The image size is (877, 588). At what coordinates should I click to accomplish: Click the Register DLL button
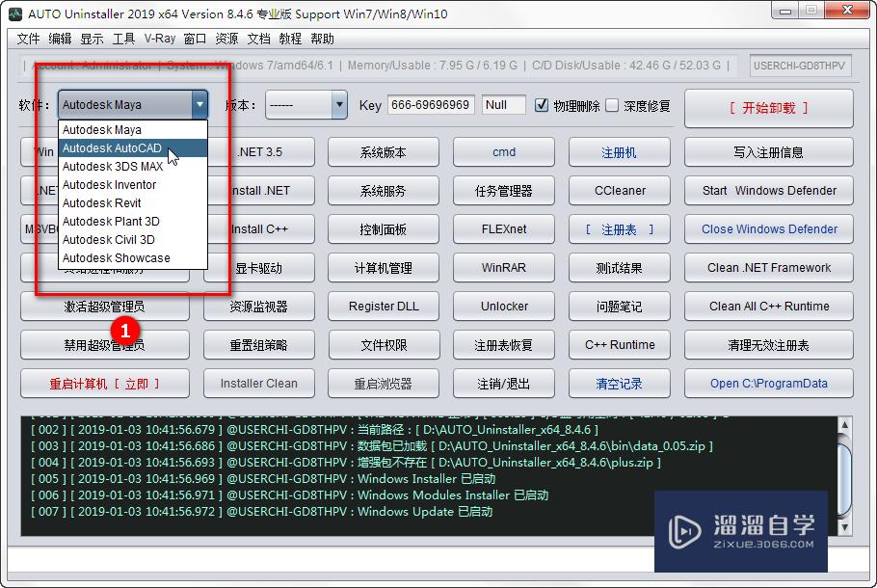pos(383,306)
